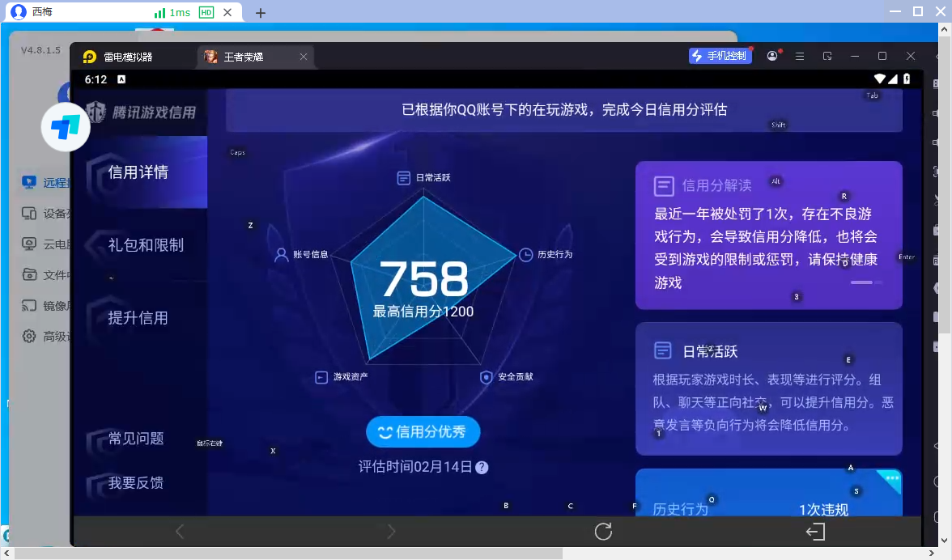Click the 信用分优秀 button
The image size is (952, 560).
pyautogui.click(x=423, y=431)
